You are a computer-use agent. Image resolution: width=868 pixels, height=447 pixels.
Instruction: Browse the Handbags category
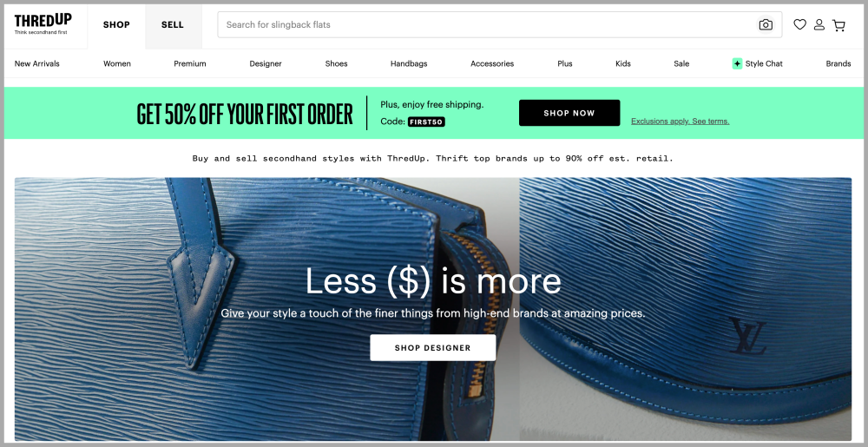coord(409,63)
